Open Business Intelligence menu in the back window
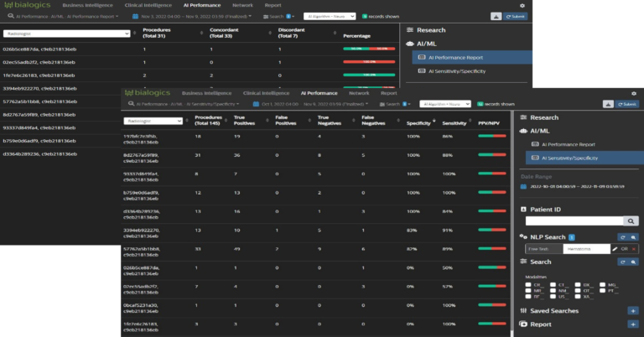Viewport: 644px width, 337px height. (x=87, y=5)
